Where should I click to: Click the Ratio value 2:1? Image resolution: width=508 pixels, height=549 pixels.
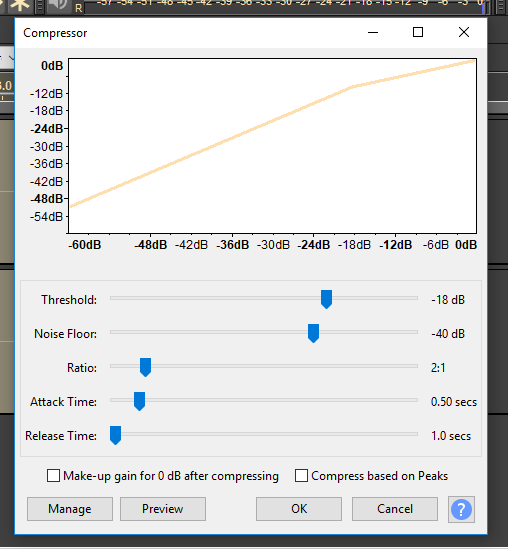coord(438,368)
